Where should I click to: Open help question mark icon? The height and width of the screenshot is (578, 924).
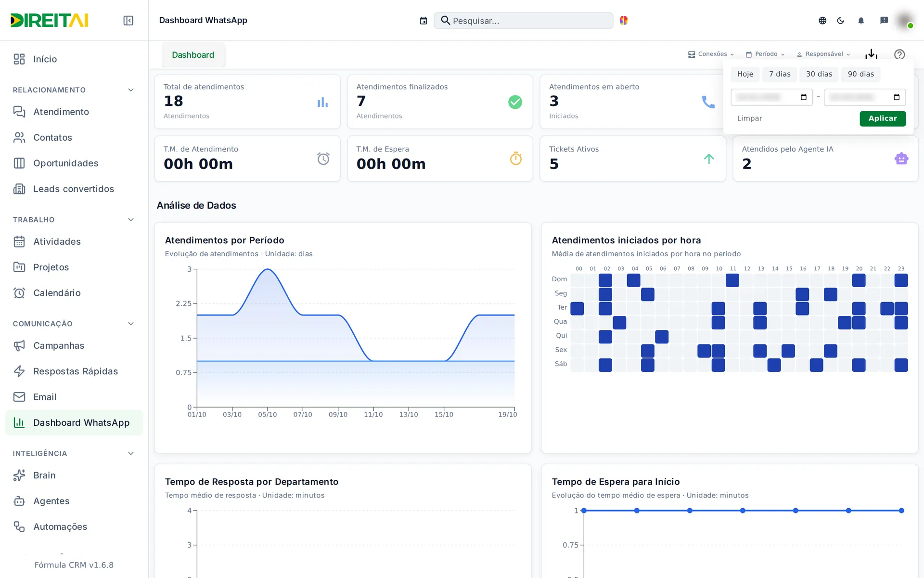pos(899,54)
